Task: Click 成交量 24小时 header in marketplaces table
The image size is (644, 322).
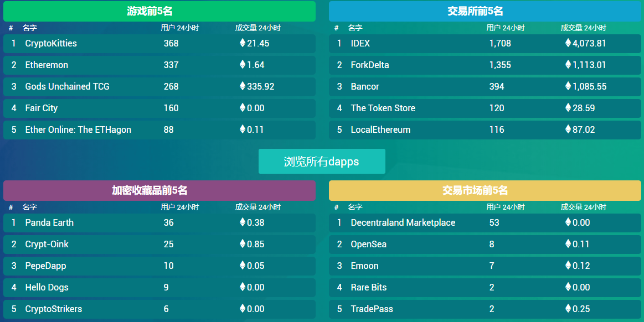Action: (583, 207)
